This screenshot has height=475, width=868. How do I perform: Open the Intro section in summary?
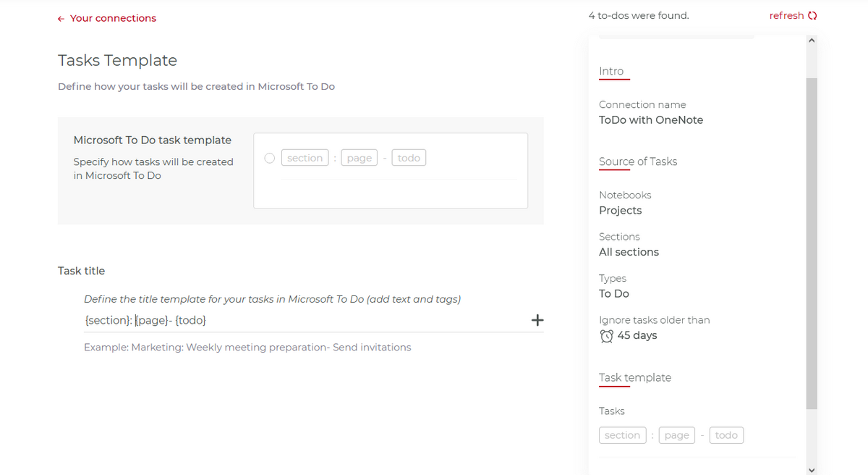click(x=611, y=71)
